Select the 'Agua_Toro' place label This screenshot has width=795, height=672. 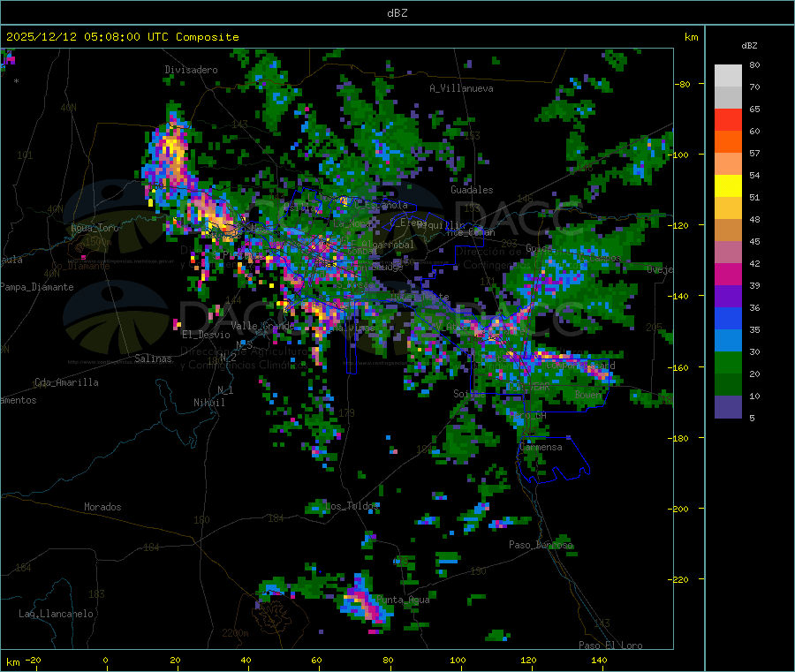click(x=95, y=228)
